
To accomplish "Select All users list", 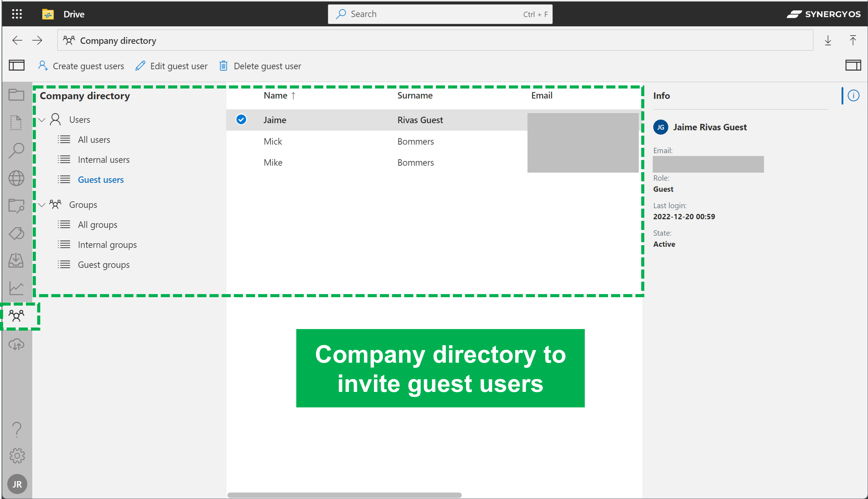I will click(x=94, y=139).
